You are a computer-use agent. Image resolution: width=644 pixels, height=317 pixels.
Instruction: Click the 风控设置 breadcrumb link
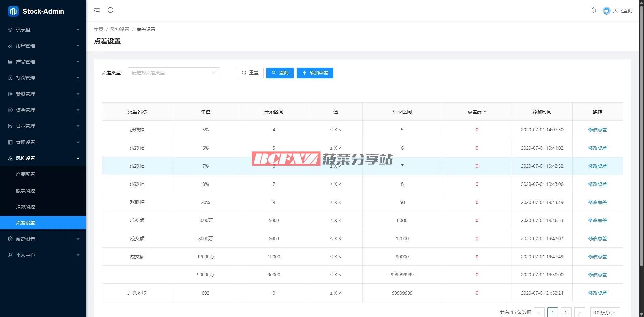pyautogui.click(x=120, y=29)
